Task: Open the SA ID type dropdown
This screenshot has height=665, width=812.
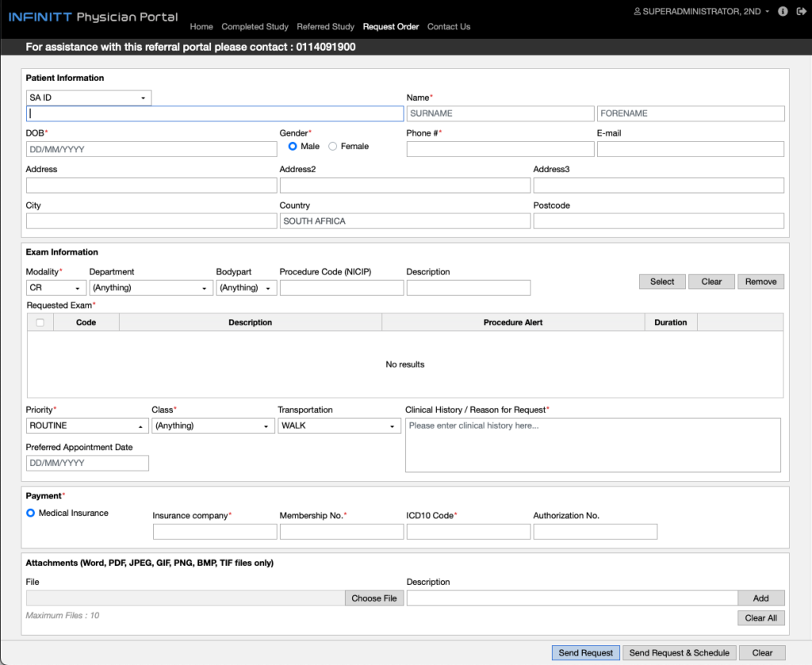Action: [89, 98]
